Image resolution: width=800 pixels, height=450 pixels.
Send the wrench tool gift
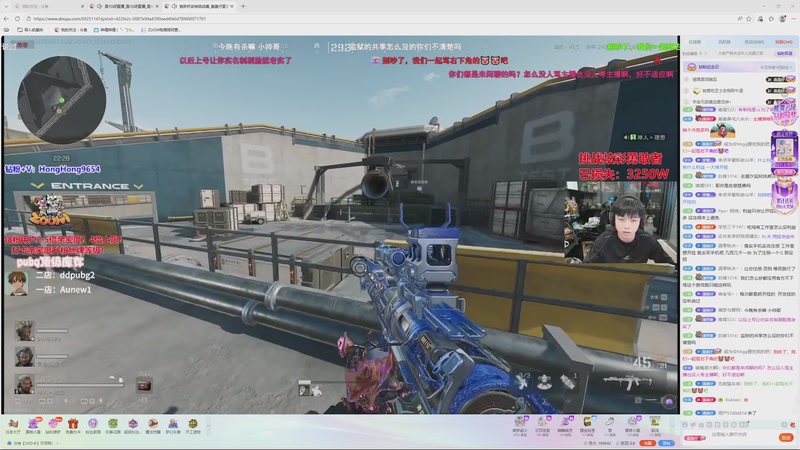pos(610,422)
